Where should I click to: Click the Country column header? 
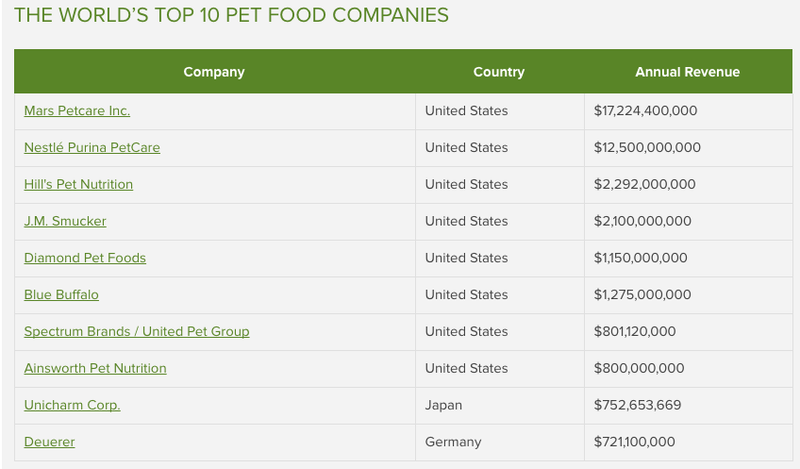point(499,72)
